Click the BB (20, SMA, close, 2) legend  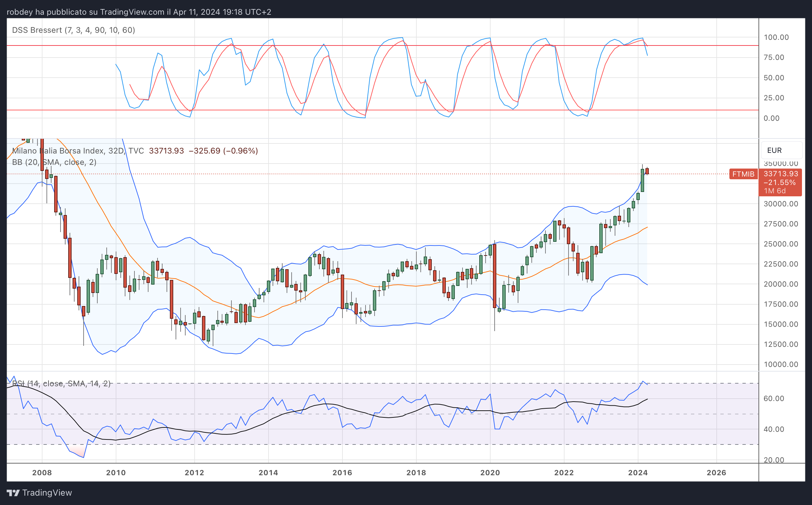tap(54, 162)
